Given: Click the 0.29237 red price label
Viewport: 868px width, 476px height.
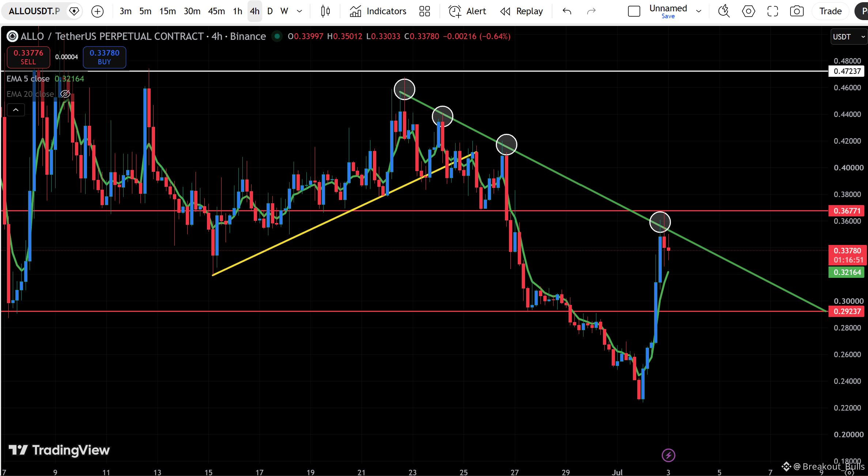Looking at the screenshot, I should coord(846,311).
